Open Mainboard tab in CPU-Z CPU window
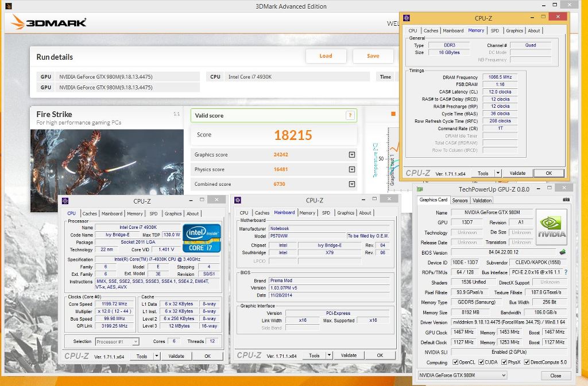Image resolution: width=588 pixels, height=386 pixels. click(x=112, y=213)
